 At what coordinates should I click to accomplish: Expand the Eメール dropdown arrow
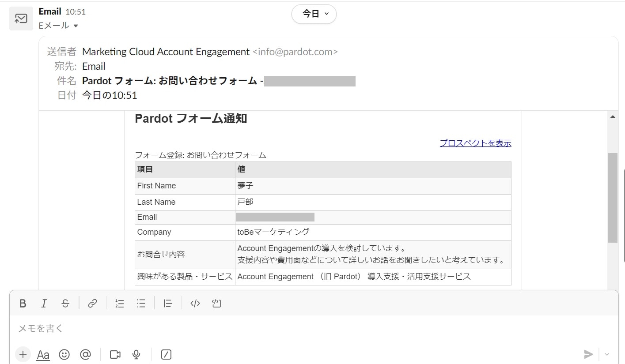point(76,26)
